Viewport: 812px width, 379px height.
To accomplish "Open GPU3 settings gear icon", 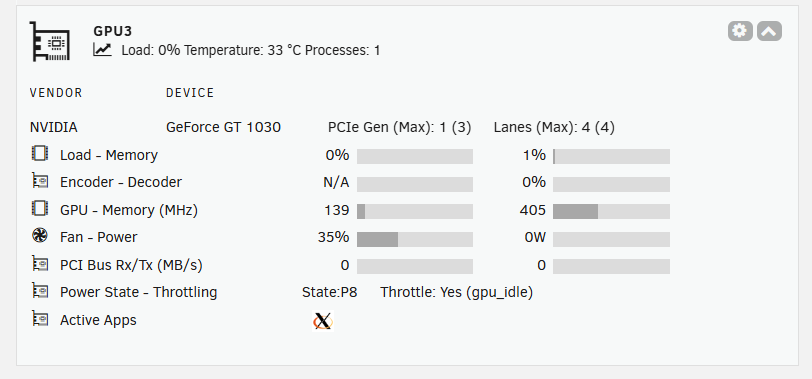I will [740, 31].
